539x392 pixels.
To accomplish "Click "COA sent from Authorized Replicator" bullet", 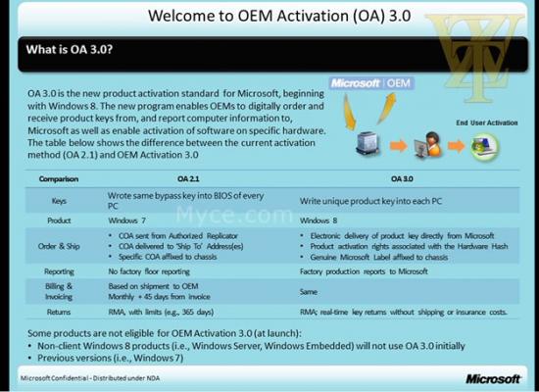I will click(177, 236).
